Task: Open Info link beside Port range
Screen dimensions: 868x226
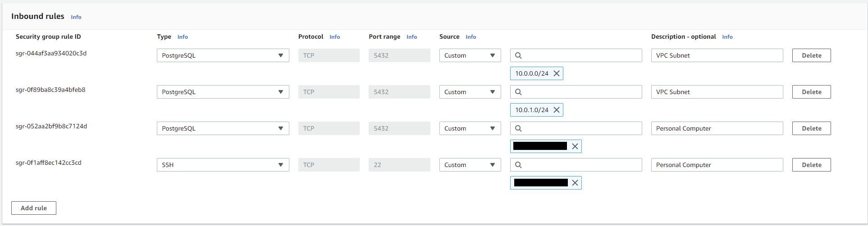Action: click(411, 37)
